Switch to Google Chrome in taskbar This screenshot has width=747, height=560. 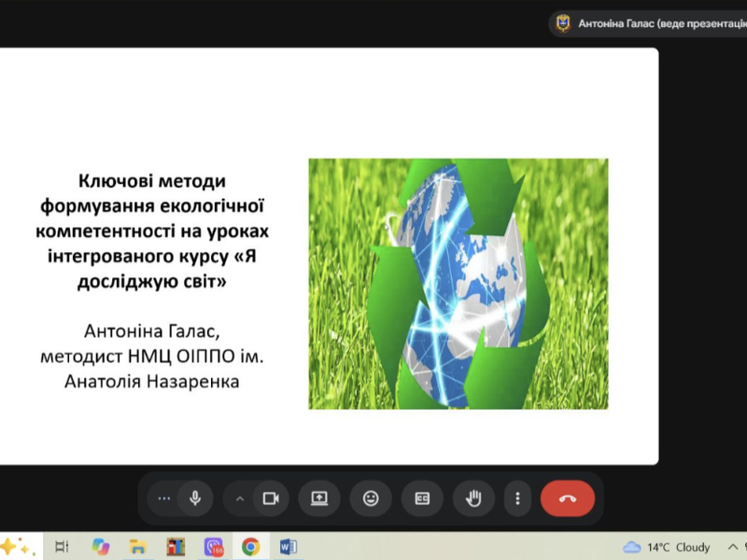pos(250,547)
